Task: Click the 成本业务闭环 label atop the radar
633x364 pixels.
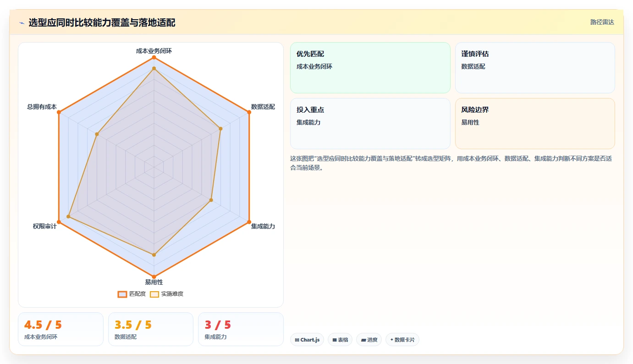Action: 154,51
